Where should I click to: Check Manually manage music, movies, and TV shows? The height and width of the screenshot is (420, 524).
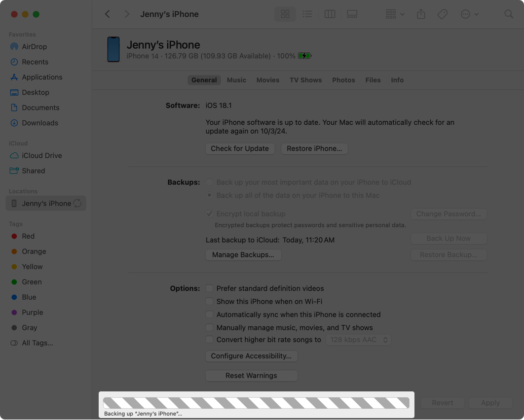point(210,327)
